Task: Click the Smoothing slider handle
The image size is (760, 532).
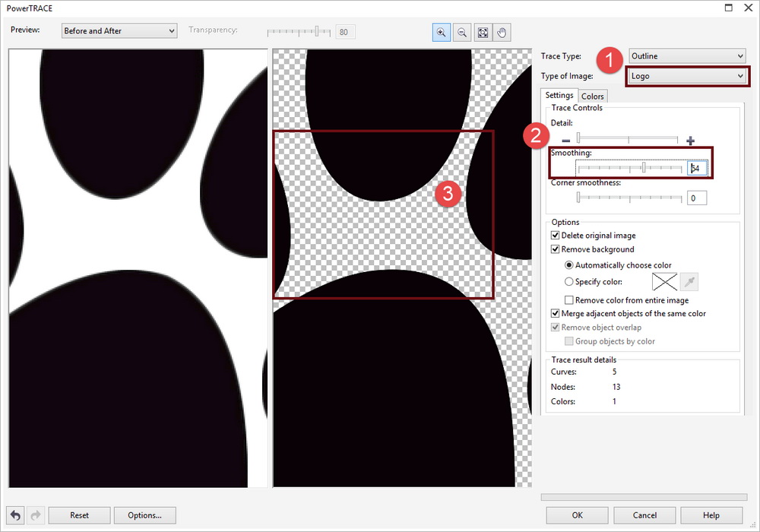Action: click(644, 168)
